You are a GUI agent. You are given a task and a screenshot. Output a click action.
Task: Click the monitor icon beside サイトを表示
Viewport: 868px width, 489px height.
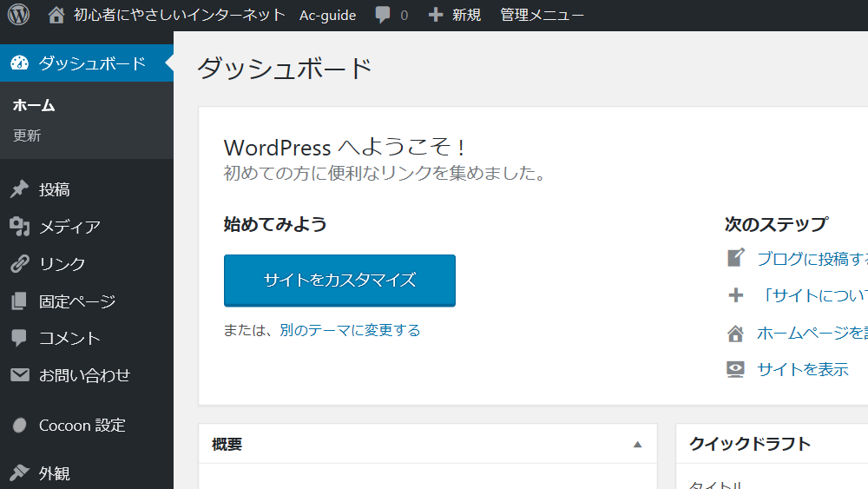coord(736,369)
